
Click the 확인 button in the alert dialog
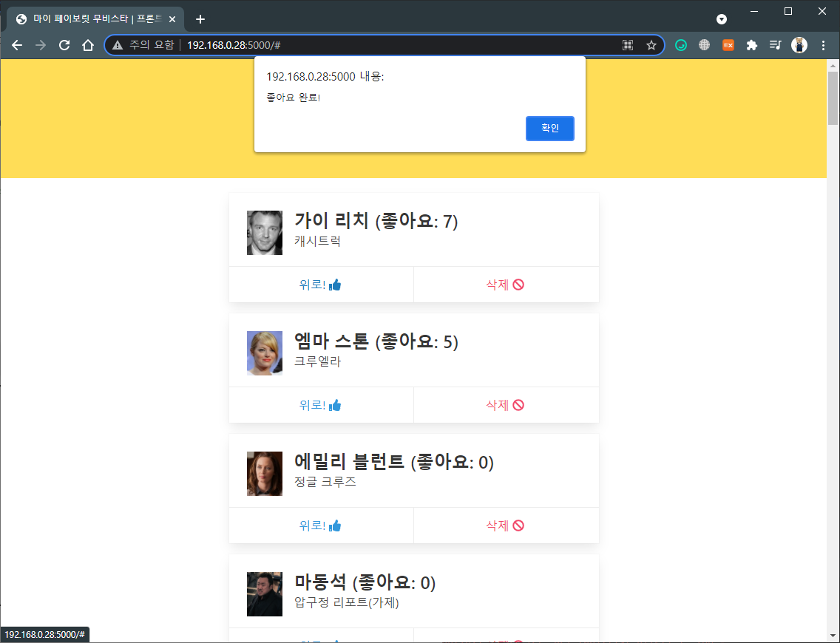549,129
